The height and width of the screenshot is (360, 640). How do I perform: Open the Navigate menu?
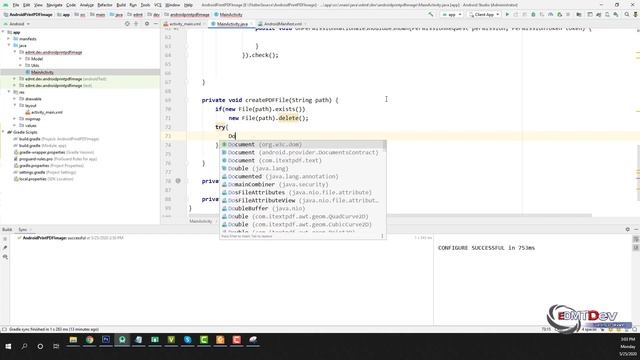54,5
